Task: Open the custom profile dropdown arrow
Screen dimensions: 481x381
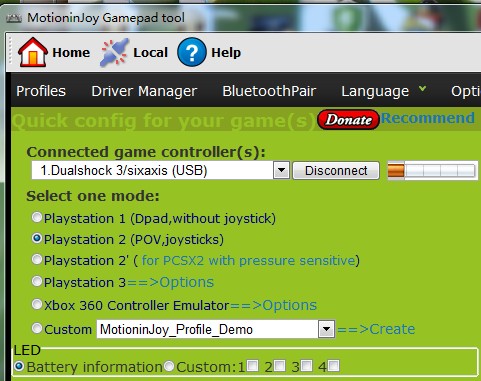Action: 326,329
